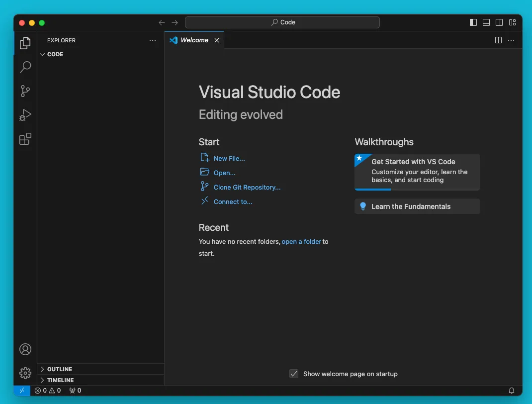The width and height of the screenshot is (532, 404).
Task: Toggle the secondary side bar
Action: click(499, 22)
